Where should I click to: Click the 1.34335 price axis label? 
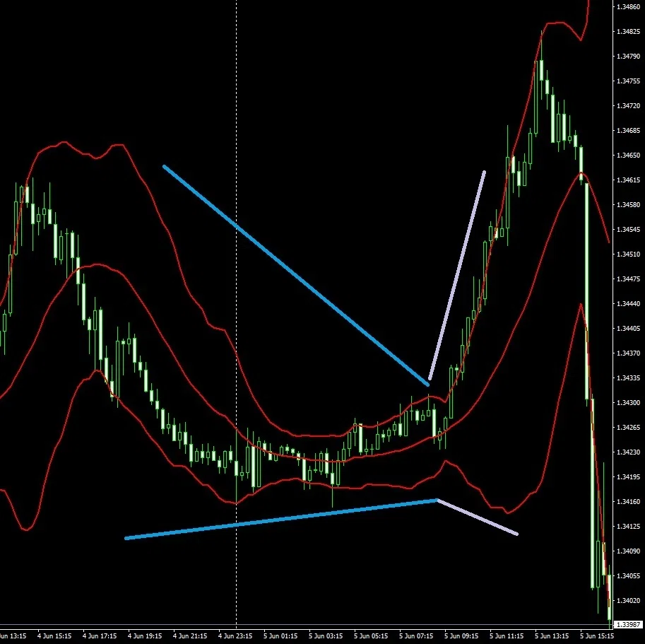[x=628, y=377]
